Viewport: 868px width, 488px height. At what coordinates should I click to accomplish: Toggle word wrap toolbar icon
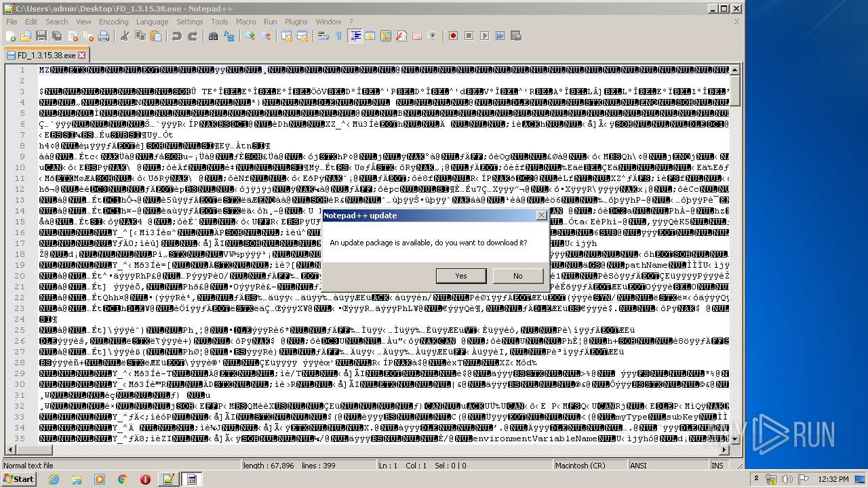tap(323, 36)
